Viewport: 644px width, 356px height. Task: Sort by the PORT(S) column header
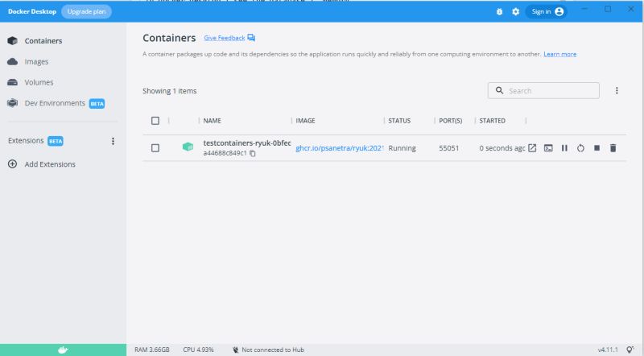coord(450,121)
